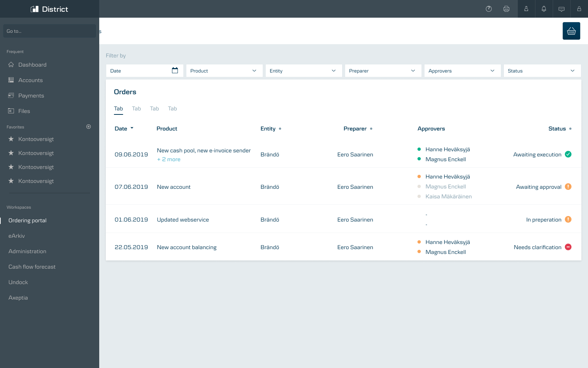Click the dot beside Entity column header
Image resolution: width=588 pixels, height=368 pixels.
(280, 129)
